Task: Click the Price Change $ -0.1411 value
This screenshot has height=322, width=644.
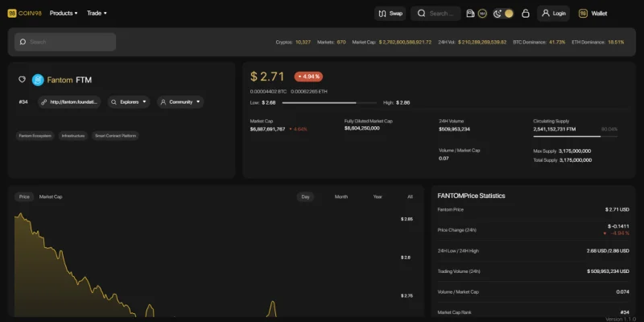Action: coord(618,226)
